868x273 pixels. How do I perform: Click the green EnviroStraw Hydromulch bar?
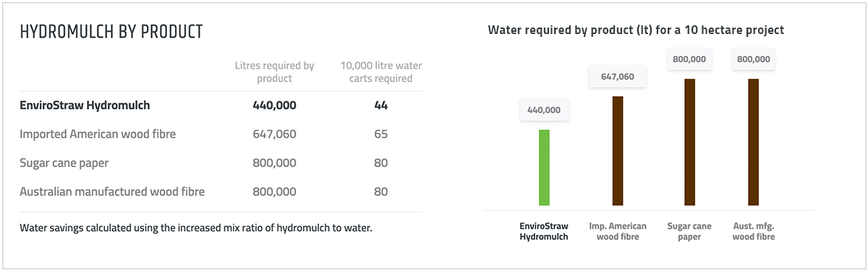[544, 167]
